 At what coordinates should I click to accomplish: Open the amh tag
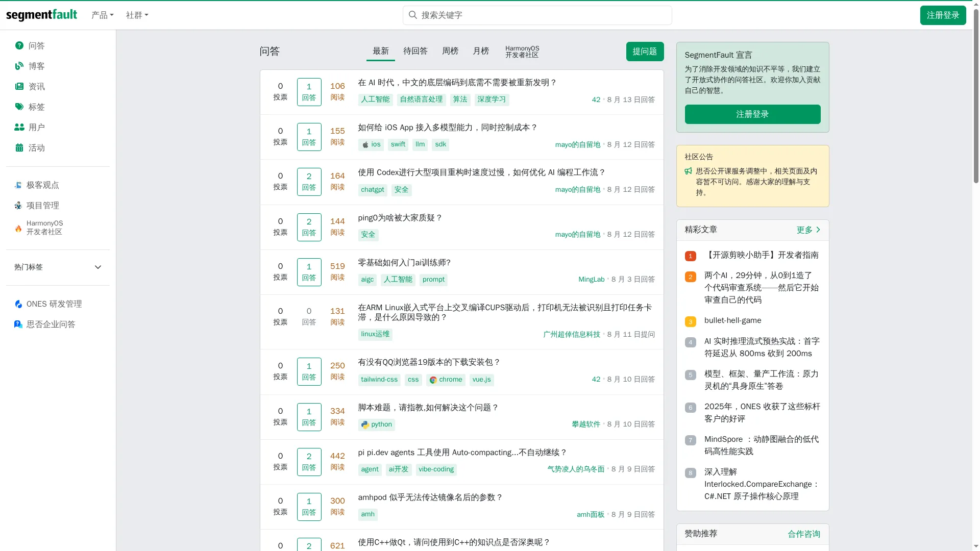[368, 514]
